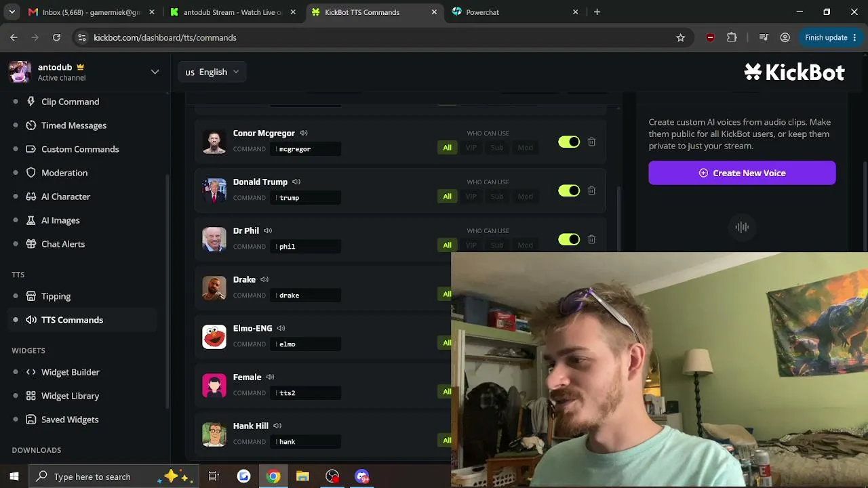Viewport: 868px width, 488px height.
Task: Disable the Dr Phil voice toggle
Action: click(569, 239)
